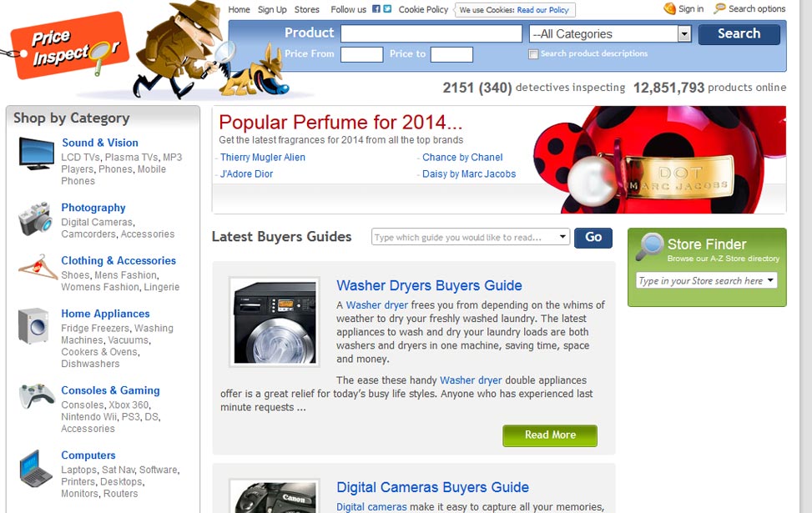This screenshot has width=812, height=513.
Task: Click the Consoles gamepad icon
Action: 37,396
